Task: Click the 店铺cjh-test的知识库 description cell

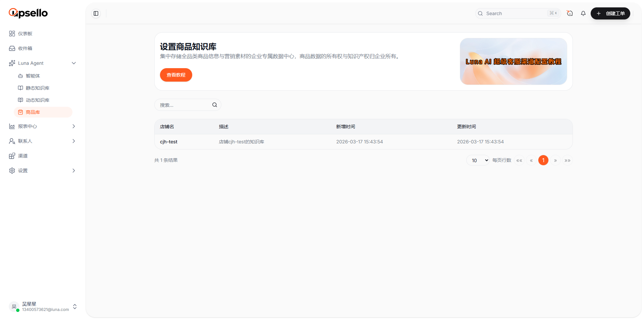Action: (x=241, y=142)
